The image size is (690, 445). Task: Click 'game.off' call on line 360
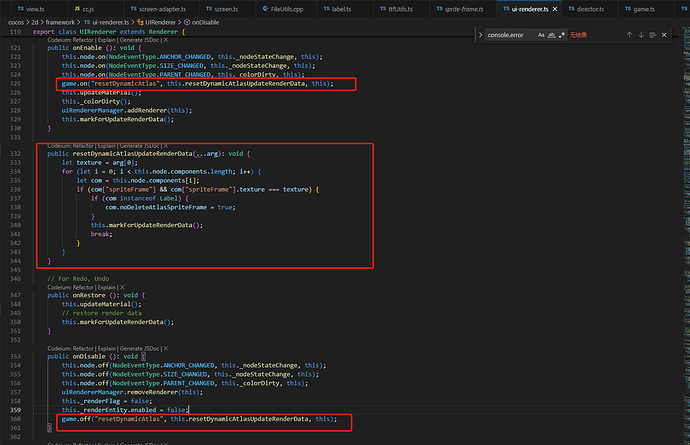pyautogui.click(x=76, y=419)
